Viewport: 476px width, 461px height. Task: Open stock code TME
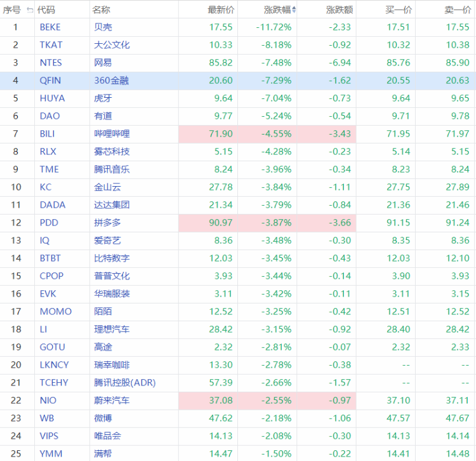point(49,169)
